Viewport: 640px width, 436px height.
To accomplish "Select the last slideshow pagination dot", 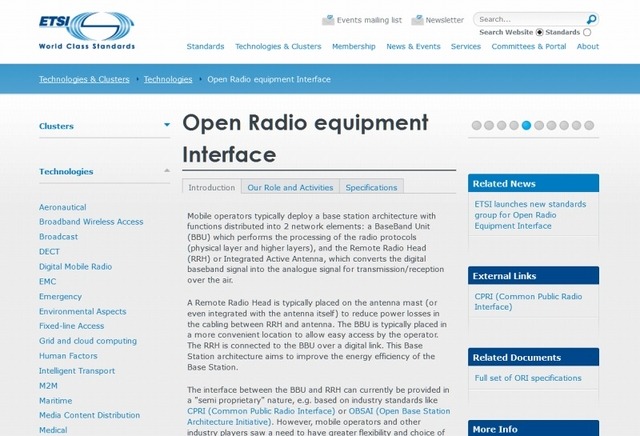I will click(589, 125).
